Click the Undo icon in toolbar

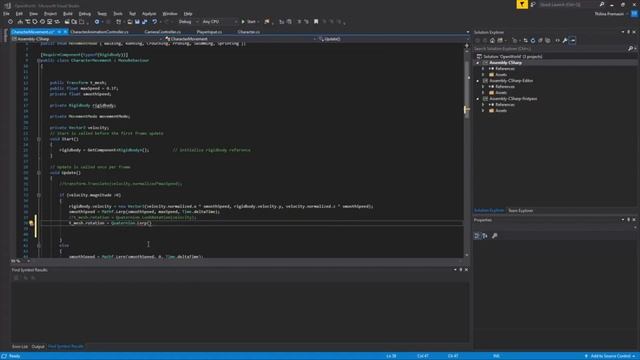(155, 22)
